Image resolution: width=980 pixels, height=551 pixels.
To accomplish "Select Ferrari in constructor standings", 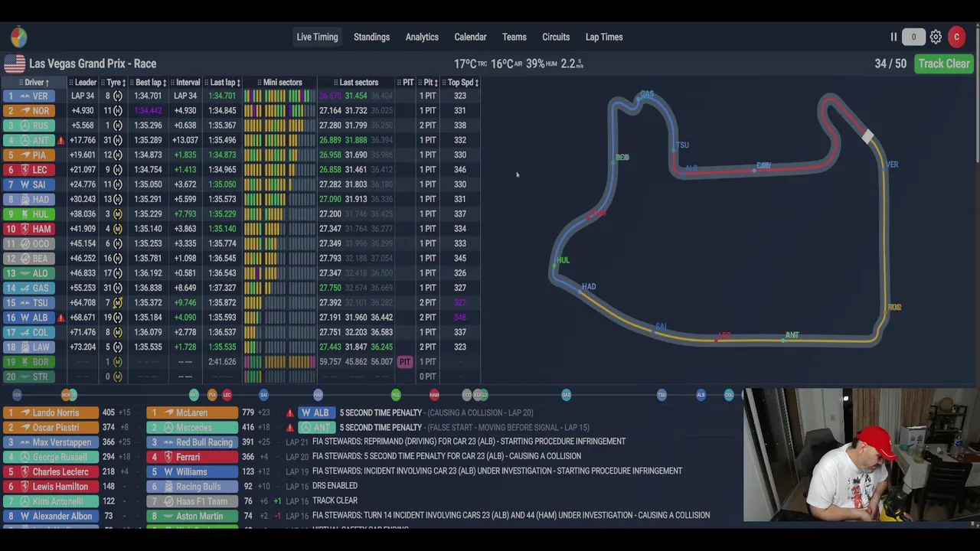I will coord(192,458).
